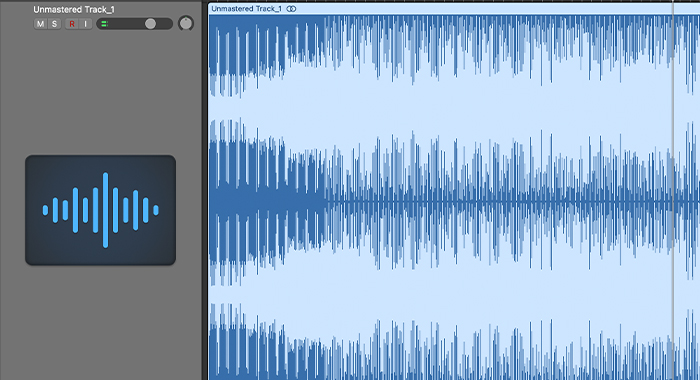Click the stereo linked-circles icon in region header
The width and height of the screenshot is (700, 380).
[291, 8]
